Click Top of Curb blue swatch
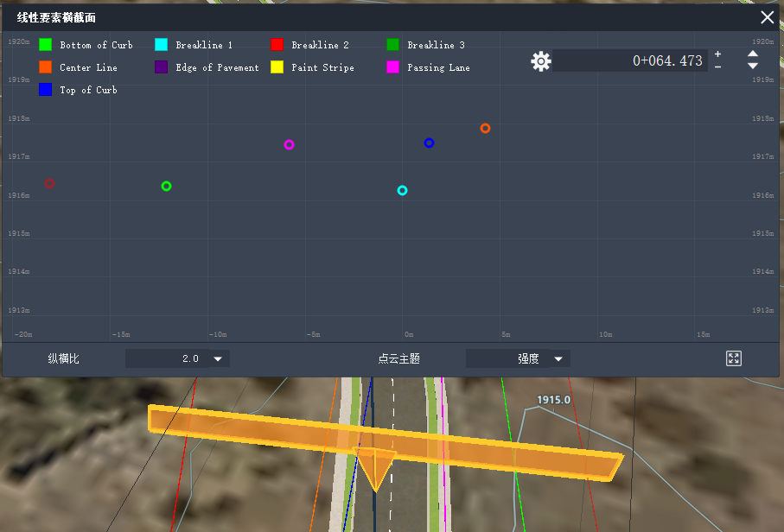784x532 pixels. tap(45, 90)
